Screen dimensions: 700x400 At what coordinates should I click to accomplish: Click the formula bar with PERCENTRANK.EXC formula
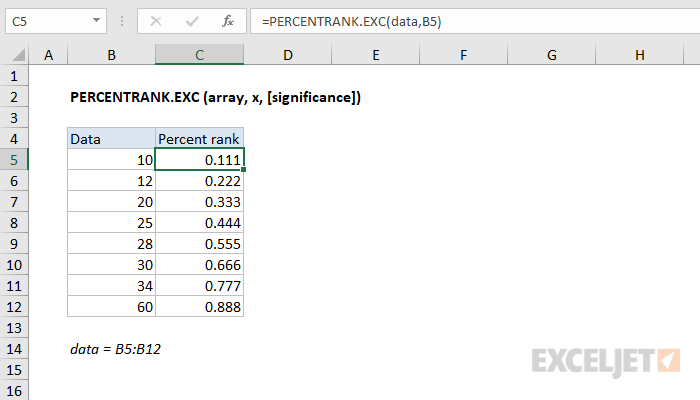pyautogui.click(x=475, y=21)
